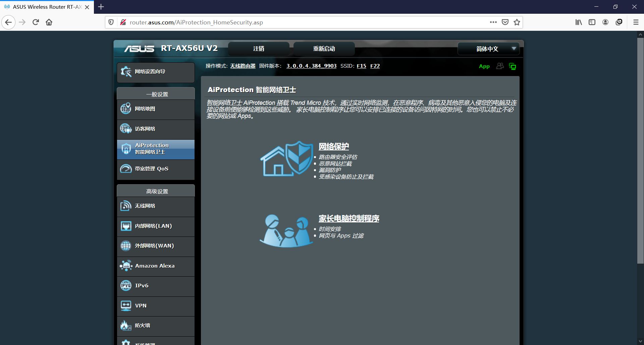Click the Amazon Alexa icon
The width and height of the screenshot is (644, 345).
point(126,266)
